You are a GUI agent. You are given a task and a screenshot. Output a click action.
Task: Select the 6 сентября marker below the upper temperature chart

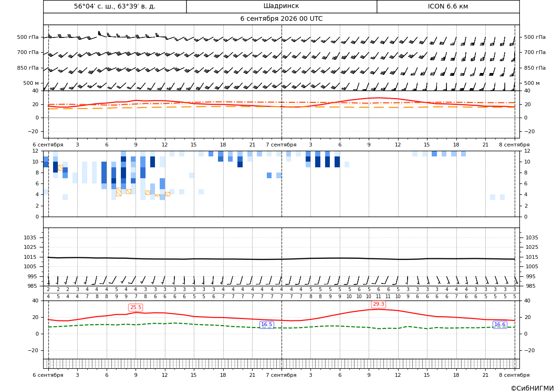click(48, 145)
